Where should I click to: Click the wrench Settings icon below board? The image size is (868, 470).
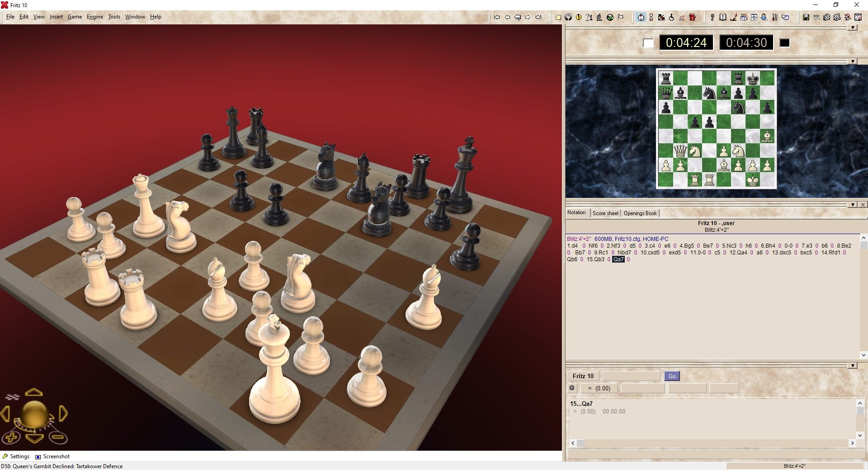5,456
